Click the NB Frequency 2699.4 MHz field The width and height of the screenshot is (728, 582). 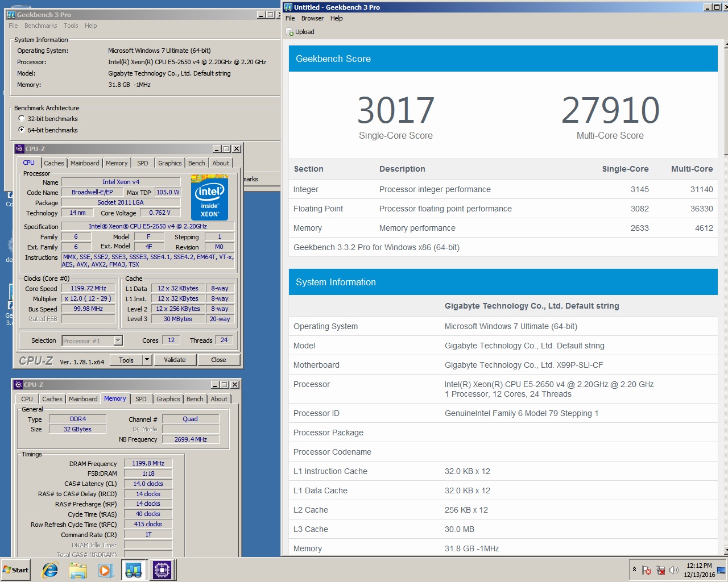coord(191,439)
